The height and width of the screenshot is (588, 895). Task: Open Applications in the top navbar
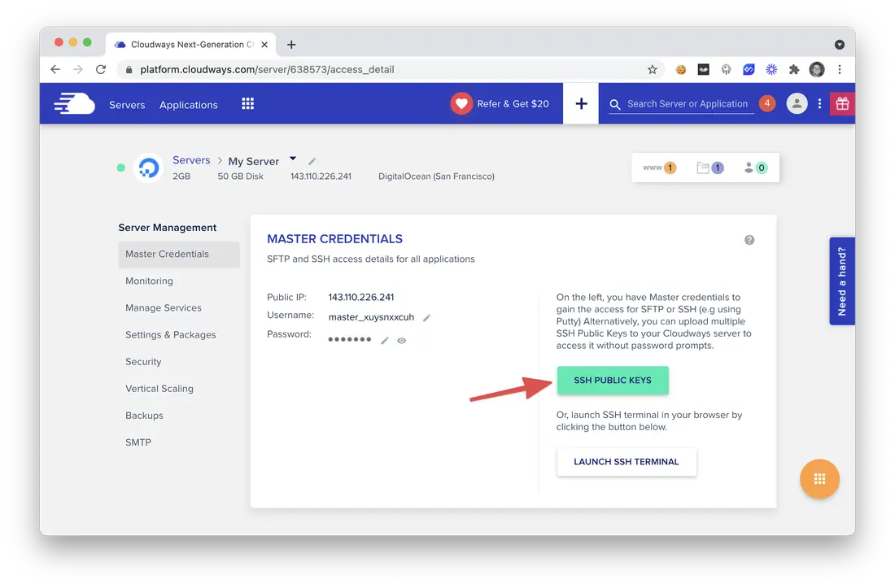pos(189,105)
